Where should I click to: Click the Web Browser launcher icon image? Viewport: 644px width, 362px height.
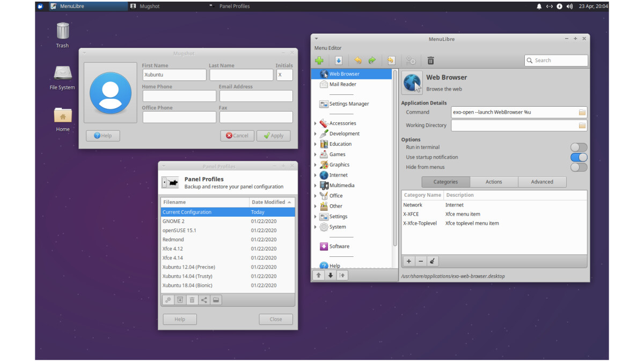pos(412,83)
